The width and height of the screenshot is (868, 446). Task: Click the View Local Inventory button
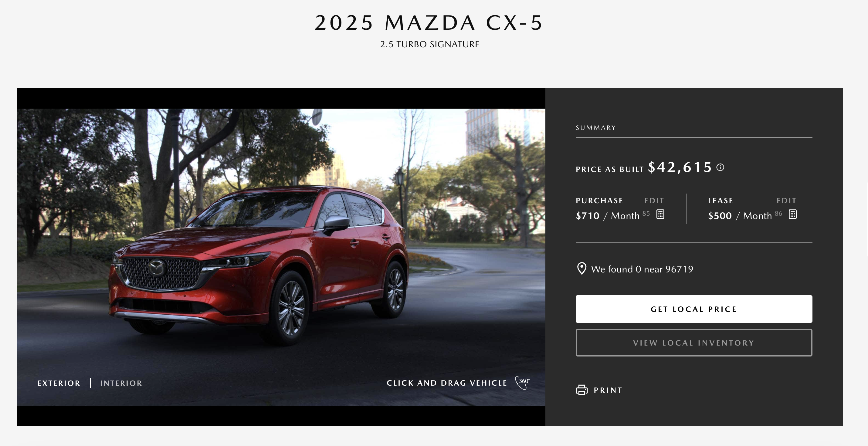click(694, 343)
